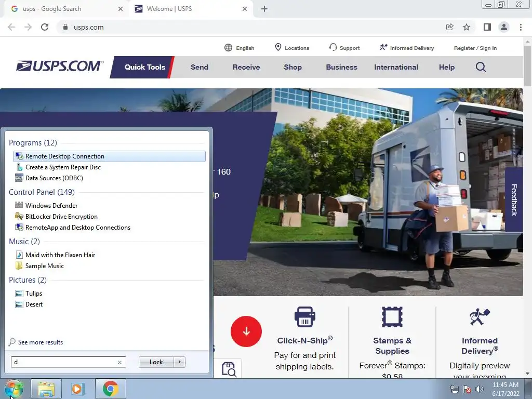
Task: Open the USPS site search magnifier
Action: tap(481, 67)
